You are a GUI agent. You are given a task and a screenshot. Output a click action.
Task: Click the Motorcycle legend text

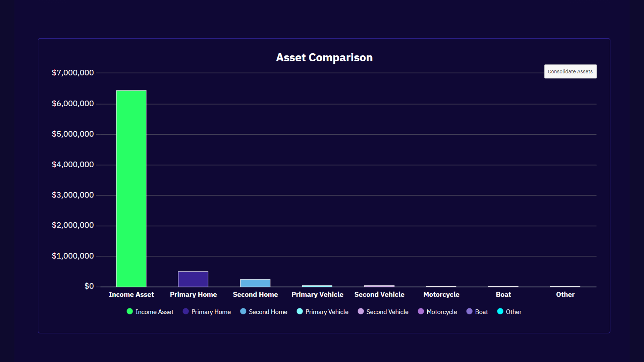click(x=442, y=312)
